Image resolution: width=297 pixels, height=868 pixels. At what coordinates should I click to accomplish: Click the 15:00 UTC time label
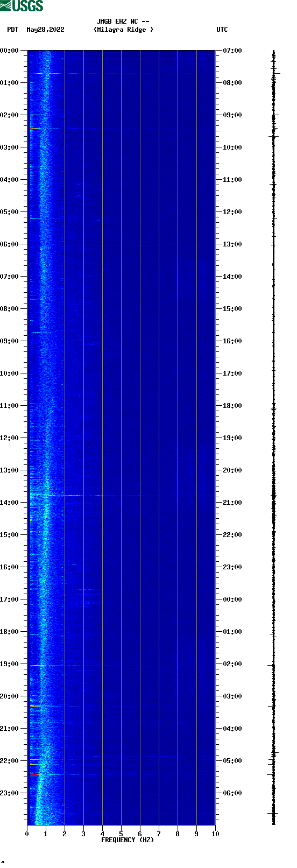pyautogui.click(x=232, y=309)
